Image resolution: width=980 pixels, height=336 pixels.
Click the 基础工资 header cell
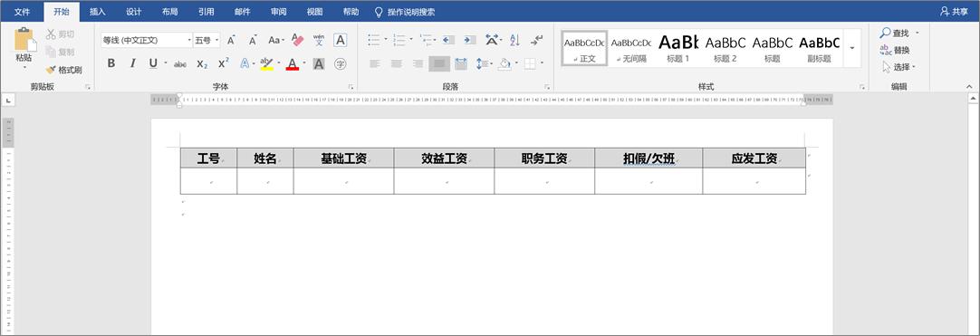click(344, 158)
